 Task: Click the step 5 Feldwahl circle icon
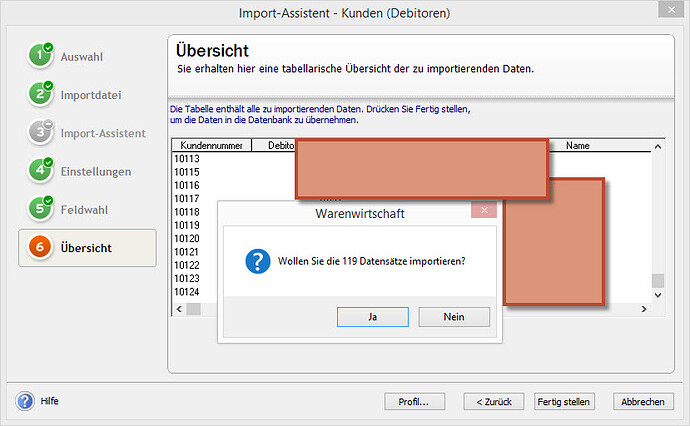point(40,209)
